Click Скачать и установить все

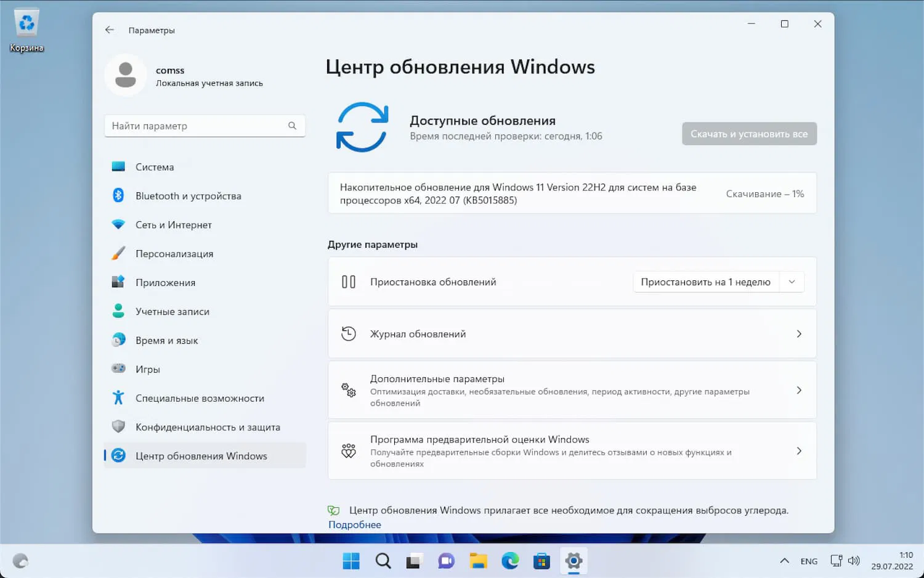point(749,134)
